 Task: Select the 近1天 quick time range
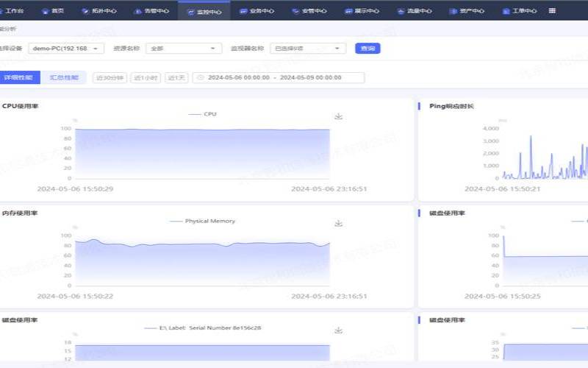(176, 78)
